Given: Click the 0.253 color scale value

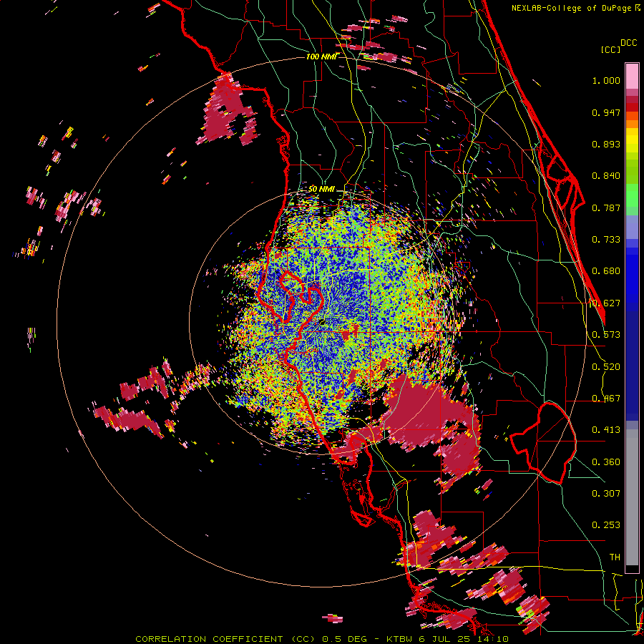Looking at the screenshot, I should point(606,525).
